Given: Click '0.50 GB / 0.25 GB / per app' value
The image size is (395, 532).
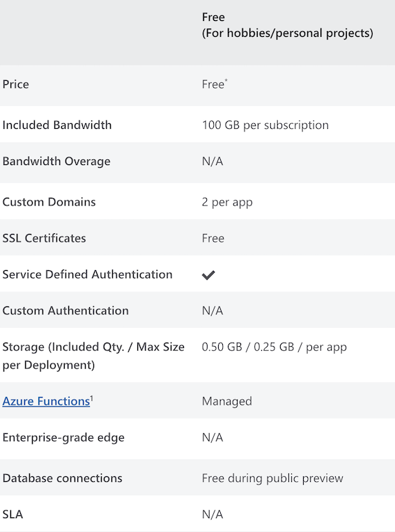Looking at the screenshot, I should (274, 347).
